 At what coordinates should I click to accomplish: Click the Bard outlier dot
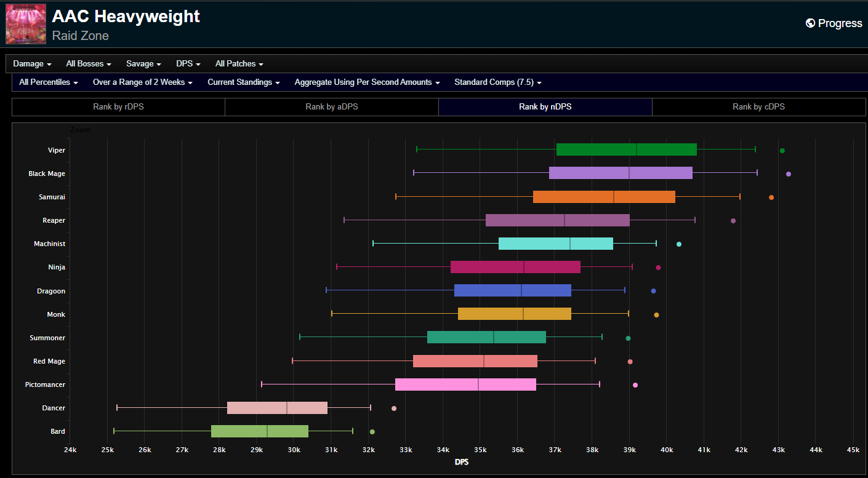point(372,432)
